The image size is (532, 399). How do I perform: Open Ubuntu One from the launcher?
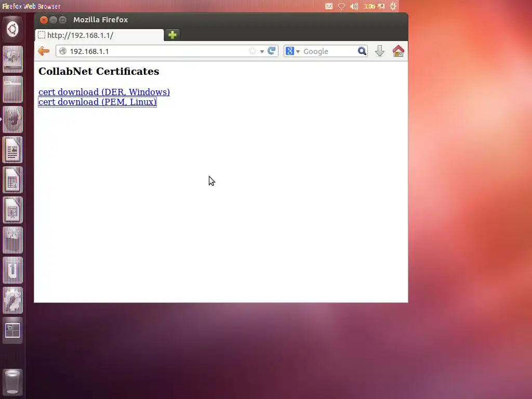click(12, 270)
